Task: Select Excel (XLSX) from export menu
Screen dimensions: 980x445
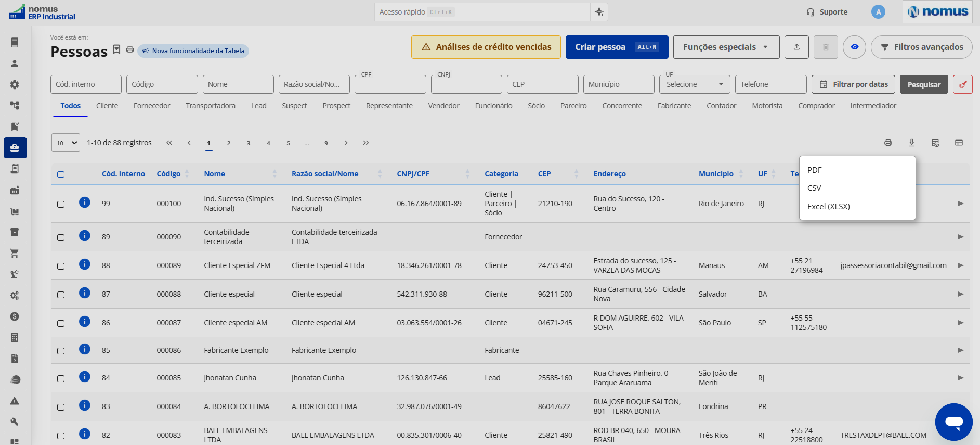Action: (828, 206)
